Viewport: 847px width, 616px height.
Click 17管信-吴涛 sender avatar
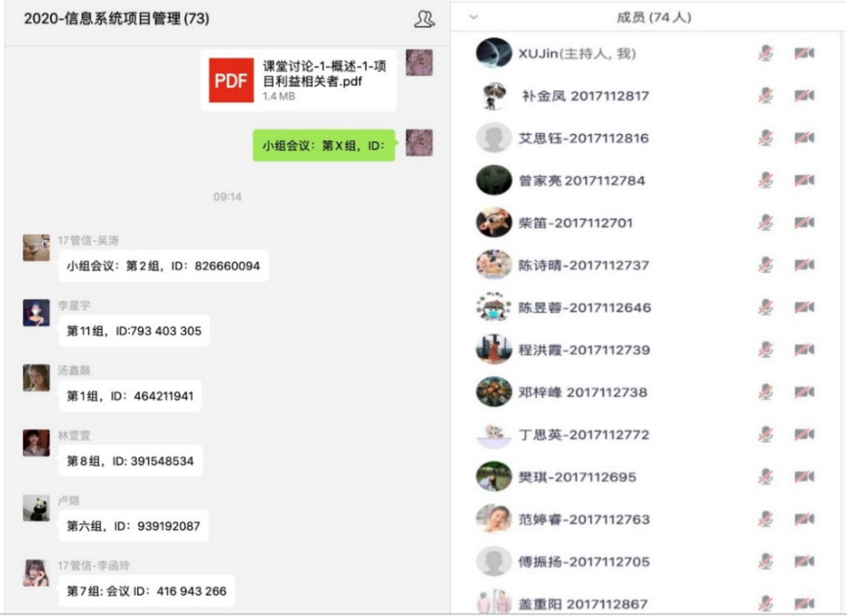tap(37, 248)
